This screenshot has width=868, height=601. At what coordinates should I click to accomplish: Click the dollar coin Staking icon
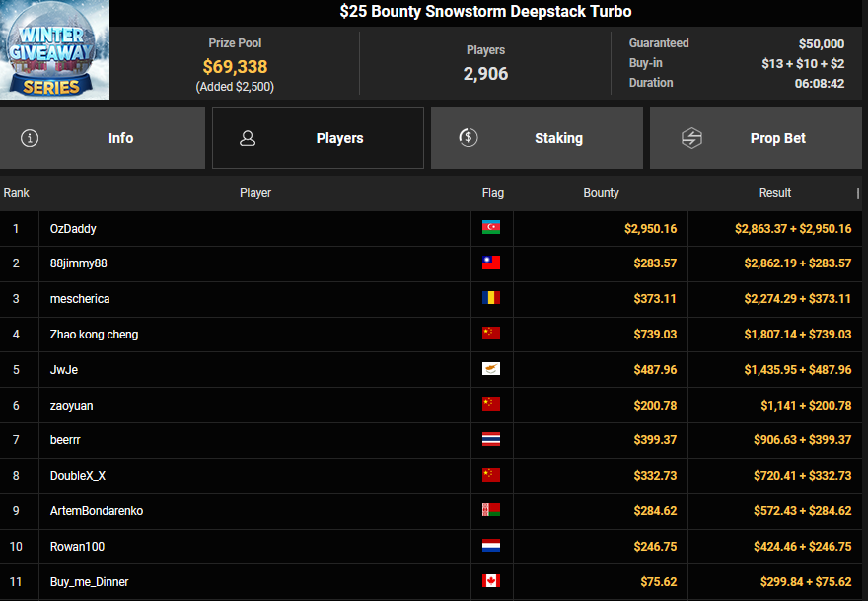click(469, 138)
